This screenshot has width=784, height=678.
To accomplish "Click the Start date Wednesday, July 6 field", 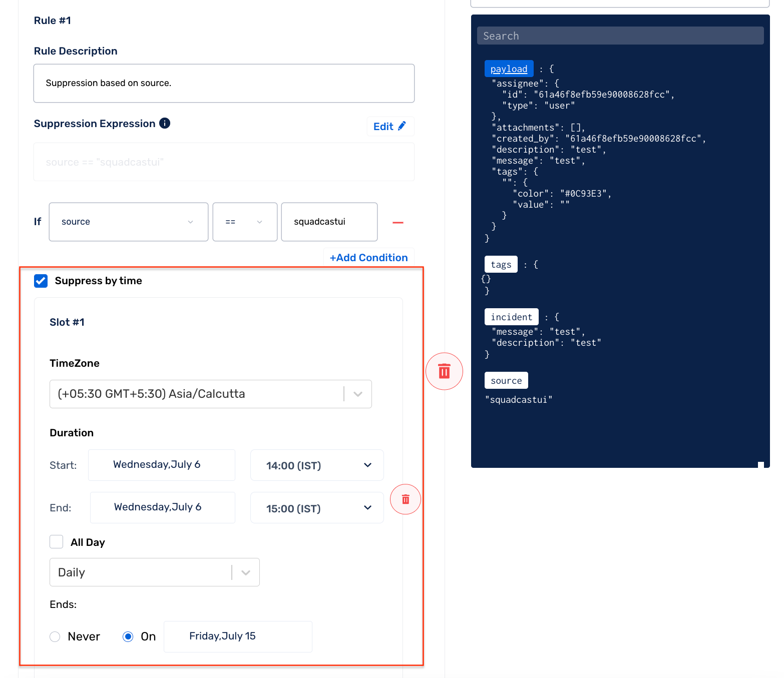I will tap(162, 465).
